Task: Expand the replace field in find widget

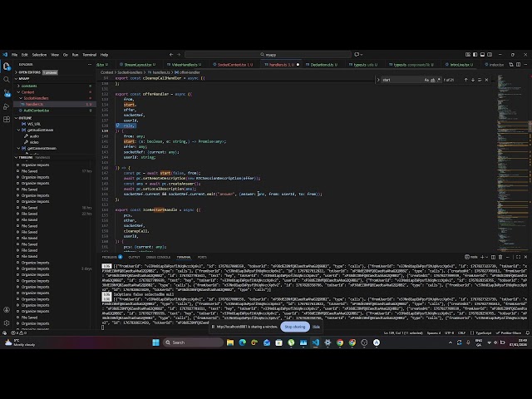Action: (378, 80)
